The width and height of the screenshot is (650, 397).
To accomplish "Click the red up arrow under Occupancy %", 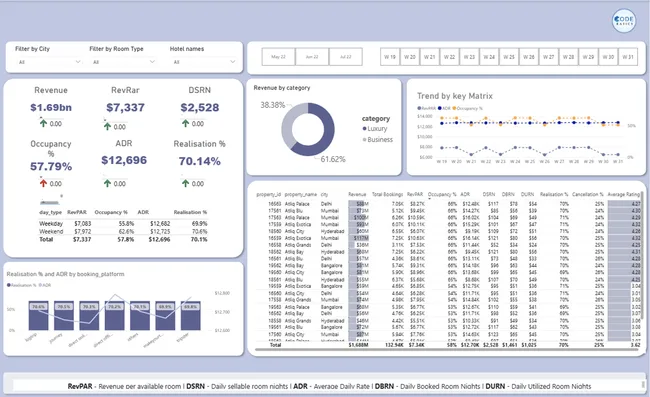I will (43, 183).
